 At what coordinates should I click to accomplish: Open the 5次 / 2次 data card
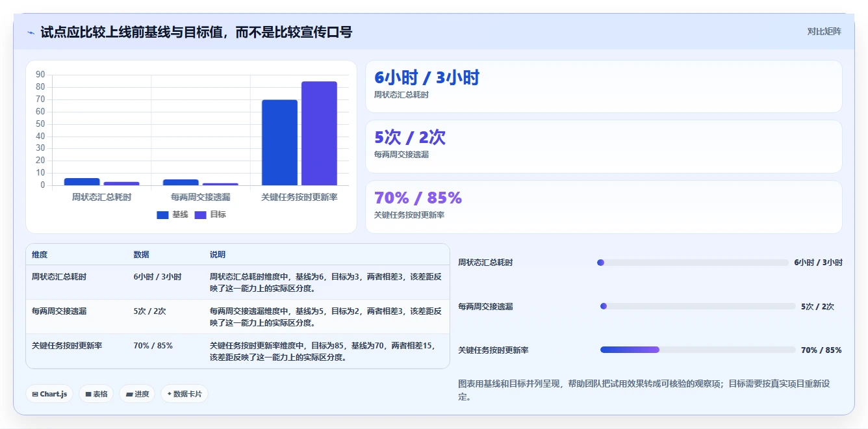(604, 146)
